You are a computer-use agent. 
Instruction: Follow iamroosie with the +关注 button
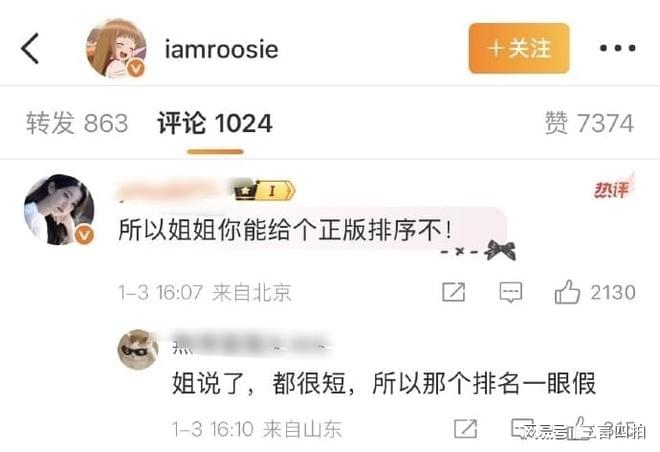pyautogui.click(x=519, y=48)
